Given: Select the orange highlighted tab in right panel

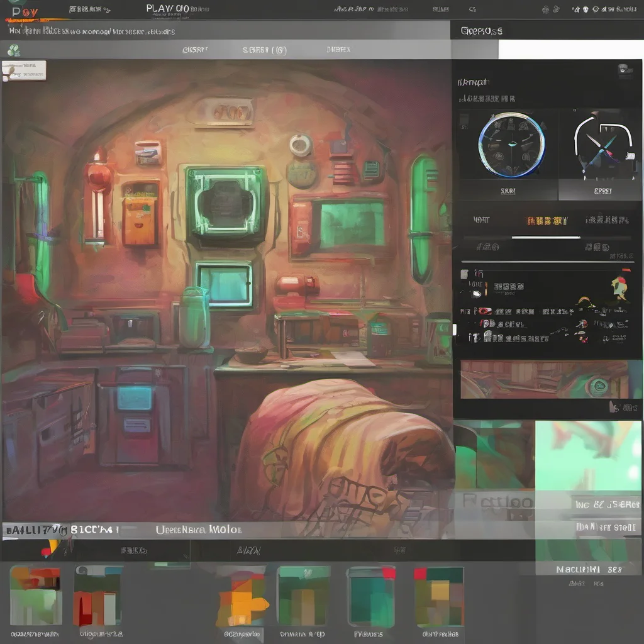Looking at the screenshot, I should pyautogui.click(x=546, y=221).
